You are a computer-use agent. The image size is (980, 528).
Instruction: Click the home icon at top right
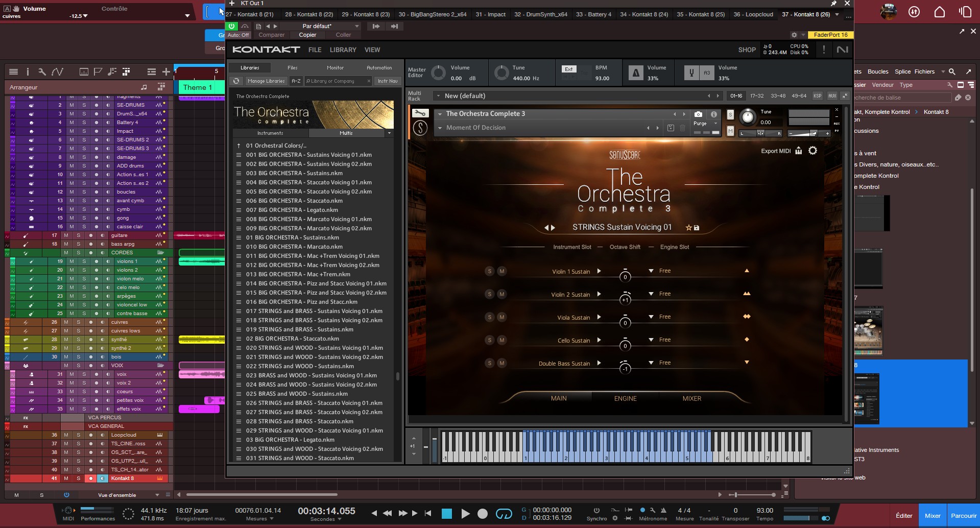939,12
